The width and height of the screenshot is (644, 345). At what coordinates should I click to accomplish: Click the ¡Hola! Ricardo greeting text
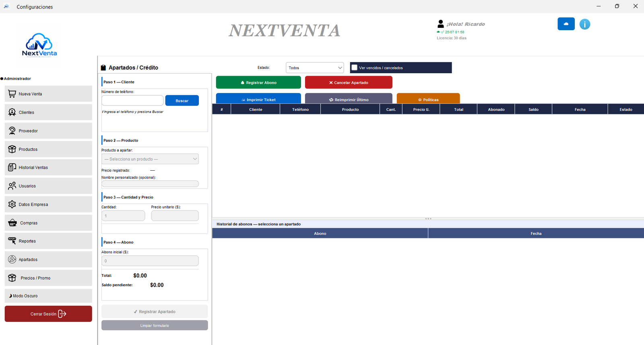(466, 24)
